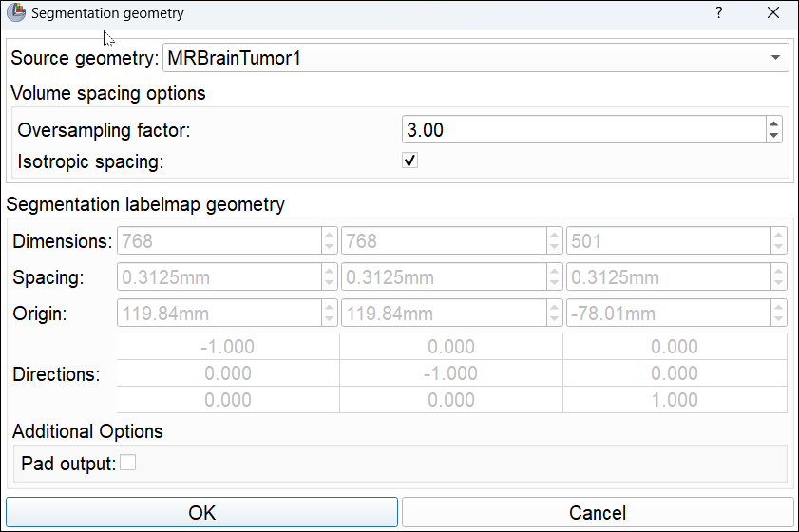Click the help question mark button
This screenshot has height=532, width=799.
click(719, 13)
